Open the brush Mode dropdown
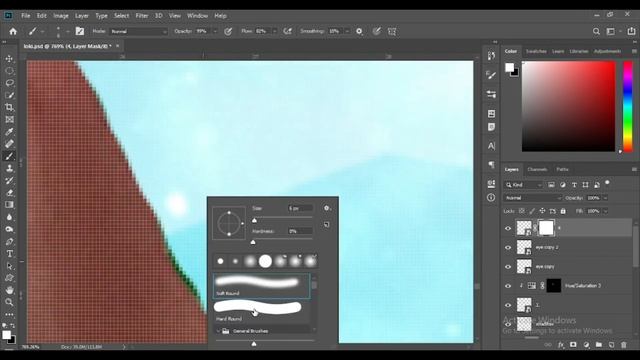Image resolution: width=640 pixels, height=360 pixels. coord(139,31)
